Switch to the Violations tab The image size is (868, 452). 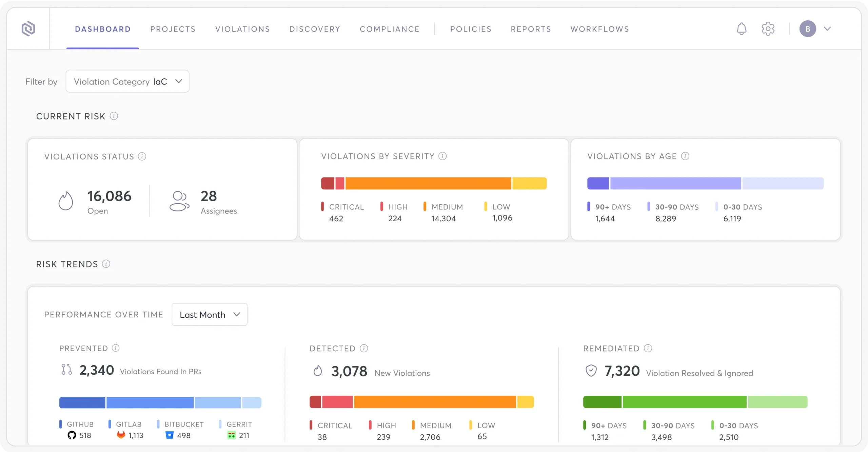click(243, 29)
